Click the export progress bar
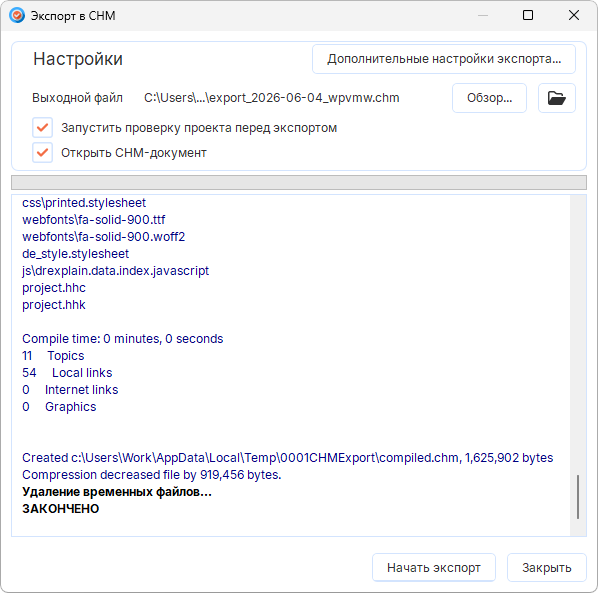 pos(299,182)
